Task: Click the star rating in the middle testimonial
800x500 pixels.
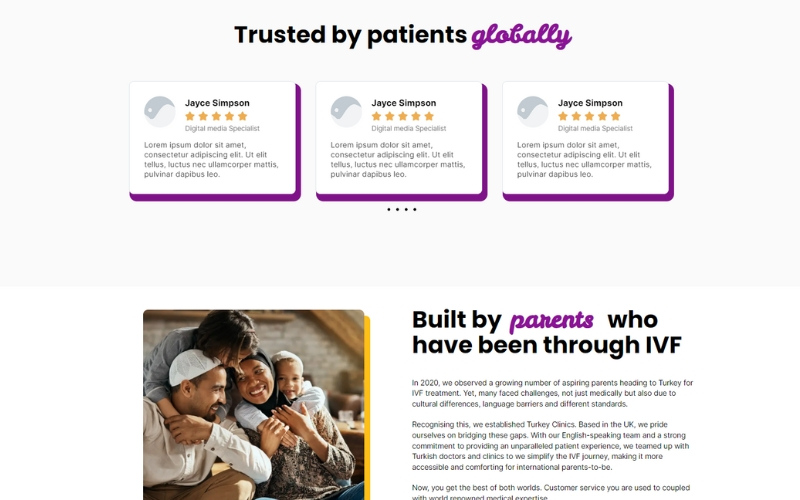Action: [403, 116]
